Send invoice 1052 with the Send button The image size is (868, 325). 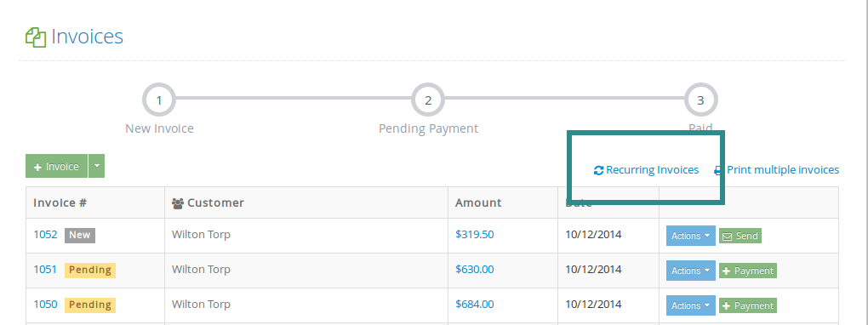click(740, 236)
